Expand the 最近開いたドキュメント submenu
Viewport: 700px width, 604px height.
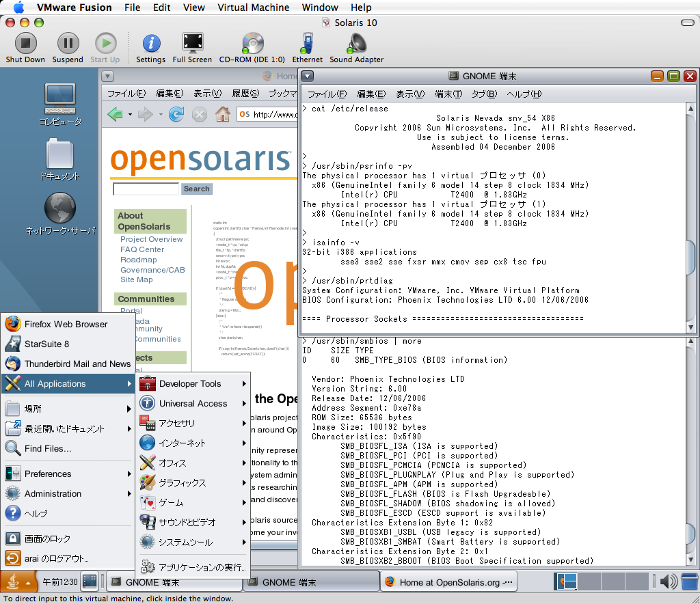[x=68, y=428]
